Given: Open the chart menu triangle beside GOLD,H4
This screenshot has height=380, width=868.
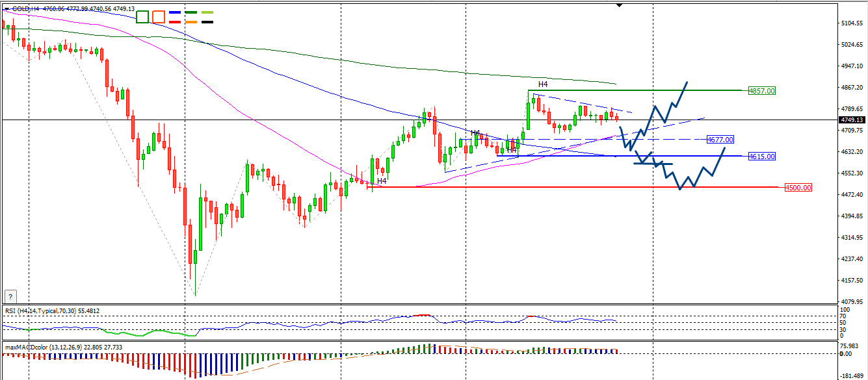Looking at the screenshot, I should pyautogui.click(x=6, y=9).
